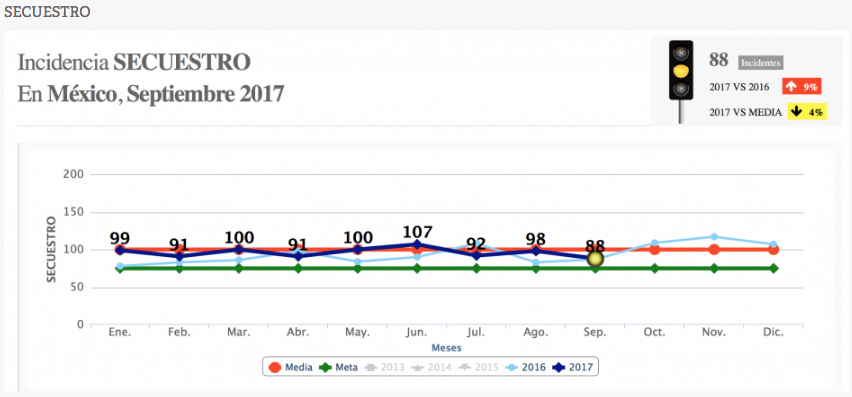The image size is (852, 397).
Task: Click the 'Abr.' axis label
Action: (x=298, y=332)
